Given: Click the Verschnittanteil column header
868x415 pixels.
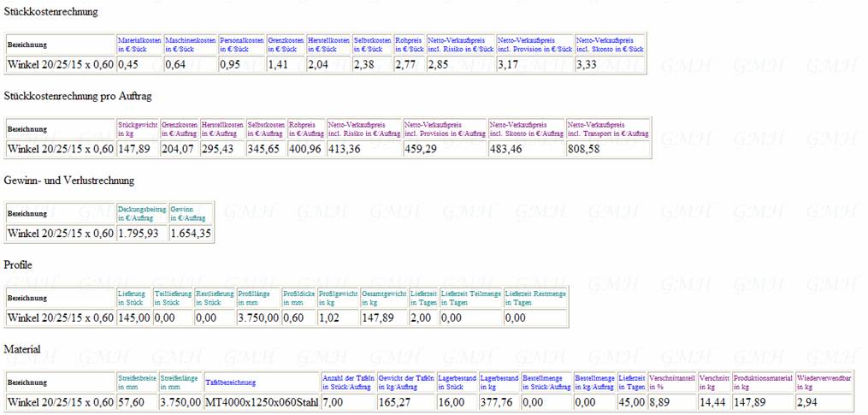Looking at the screenshot, I should tap(672, 382).
